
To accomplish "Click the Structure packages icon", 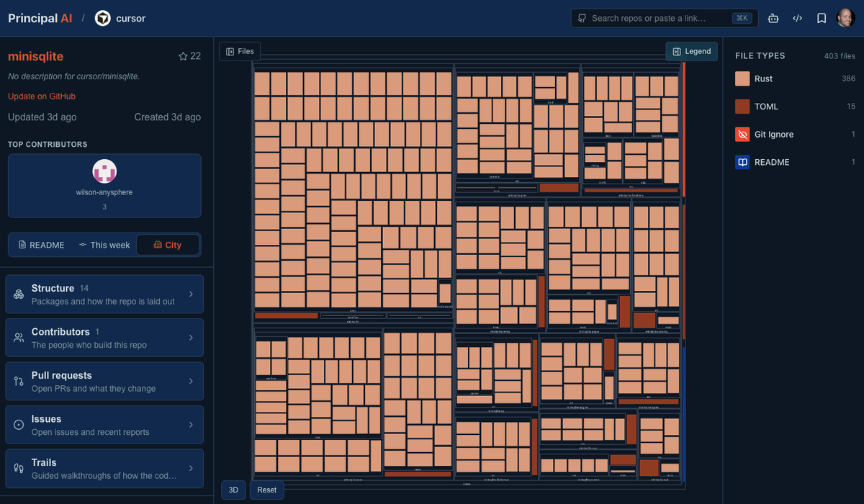I will pos(19,294).
